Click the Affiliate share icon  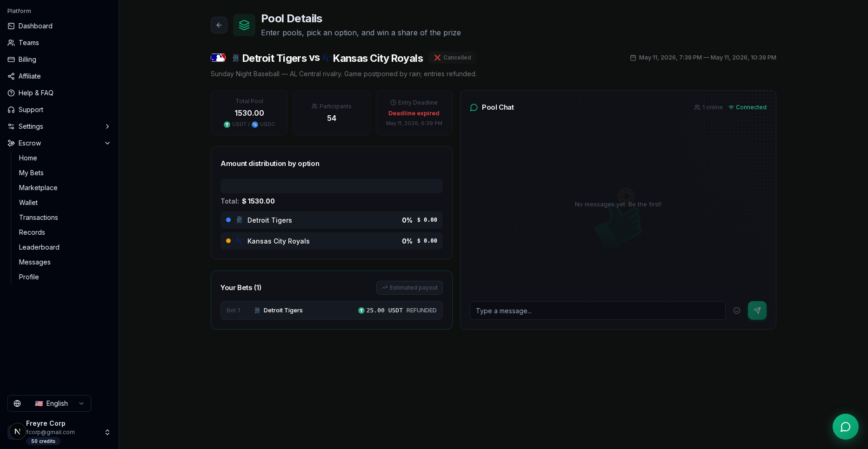(x=11, y=76)
